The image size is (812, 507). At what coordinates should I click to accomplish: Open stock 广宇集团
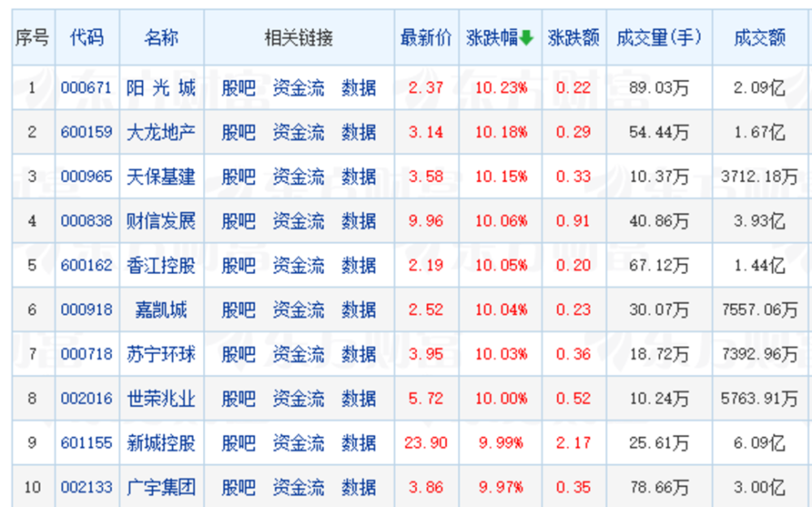[161, 487]
